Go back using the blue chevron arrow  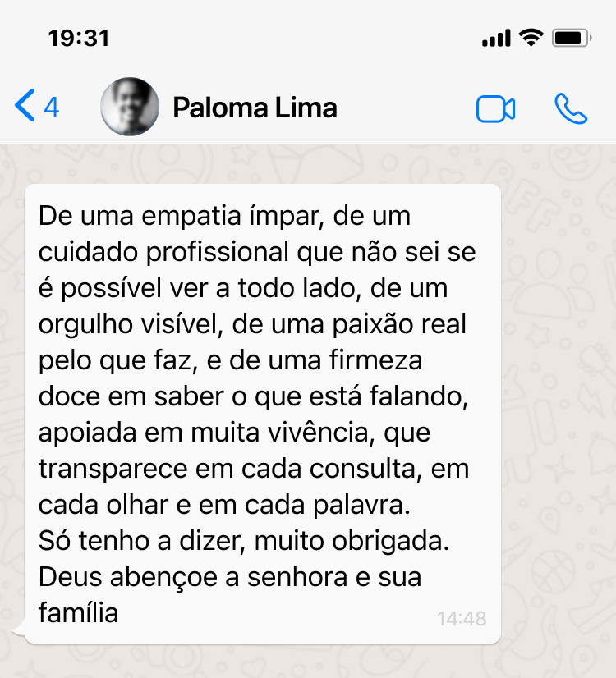(25, 105)
